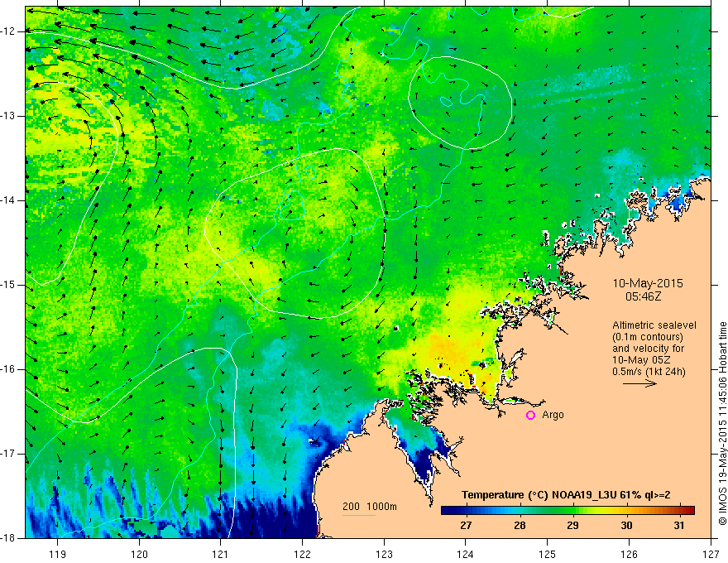Click longitude label 125 on bottom axis
The width and height of the screenshot is (728, 563).
[x=548, y=554]
